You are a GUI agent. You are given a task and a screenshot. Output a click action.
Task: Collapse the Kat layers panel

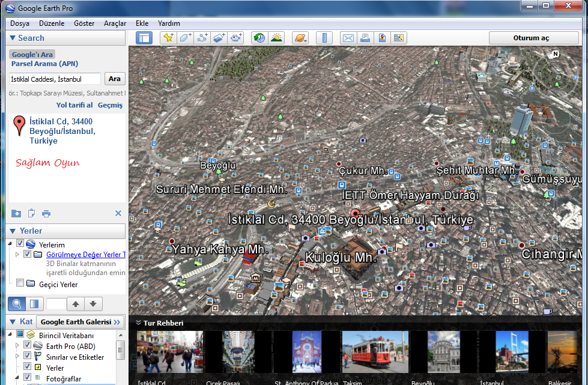point(13,322)
